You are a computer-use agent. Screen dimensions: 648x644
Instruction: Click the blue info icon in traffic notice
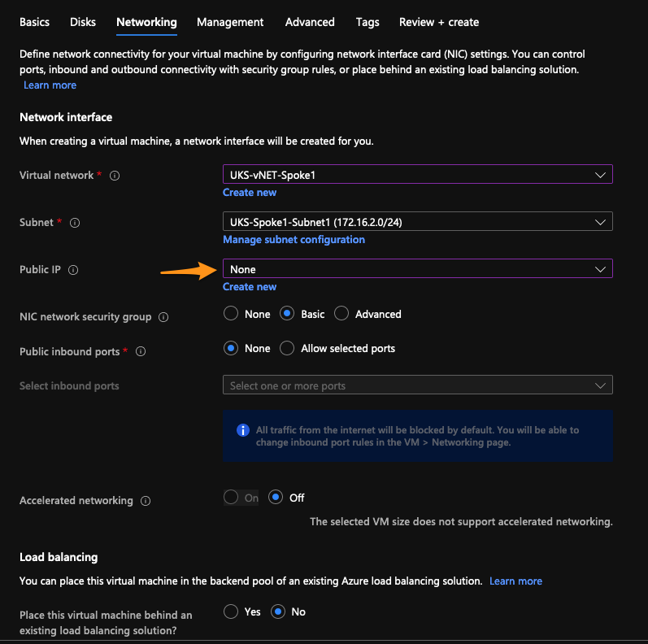click(243, 430)
